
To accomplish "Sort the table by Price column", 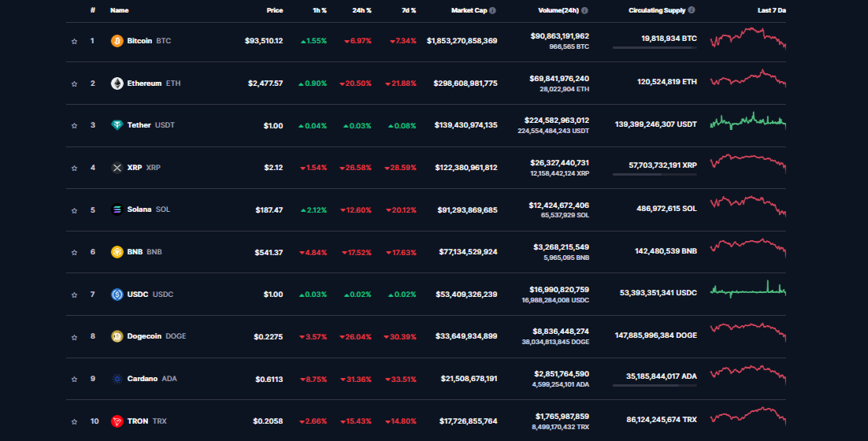I will (x=274, y=10).
